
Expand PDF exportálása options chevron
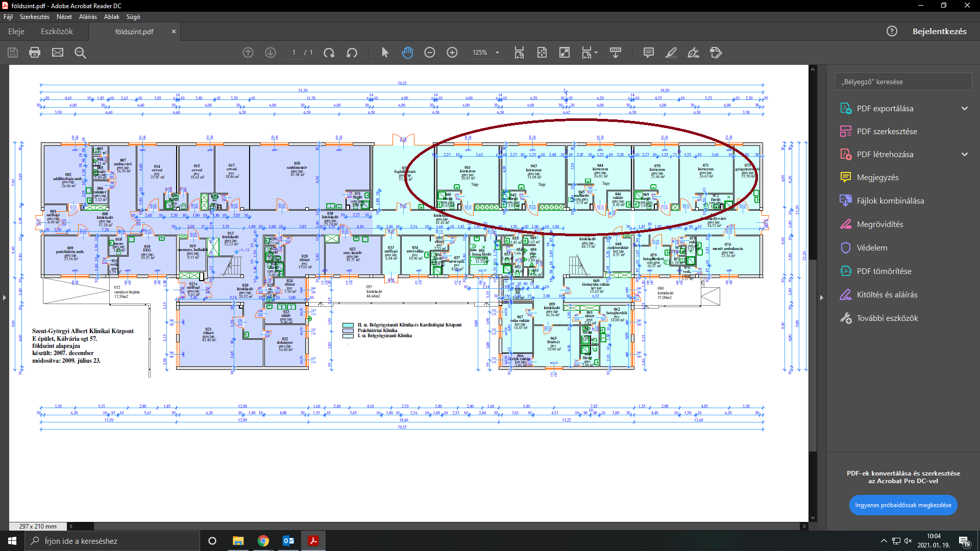pyautogui.click(x=965, y=108)
